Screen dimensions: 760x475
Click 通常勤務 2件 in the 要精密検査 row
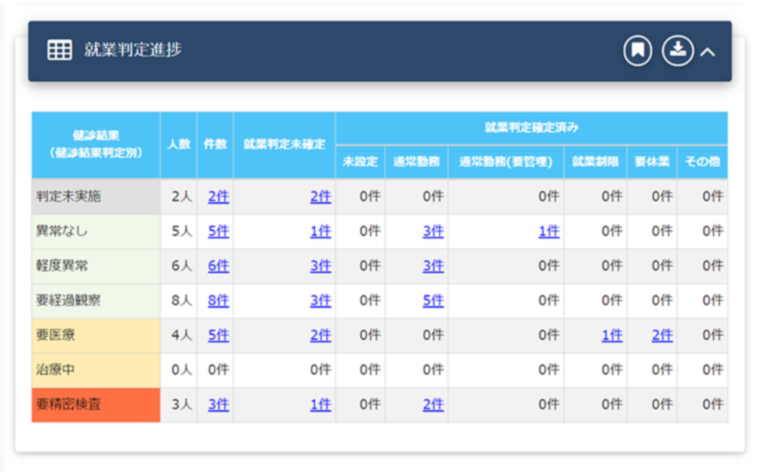(433, 405)
